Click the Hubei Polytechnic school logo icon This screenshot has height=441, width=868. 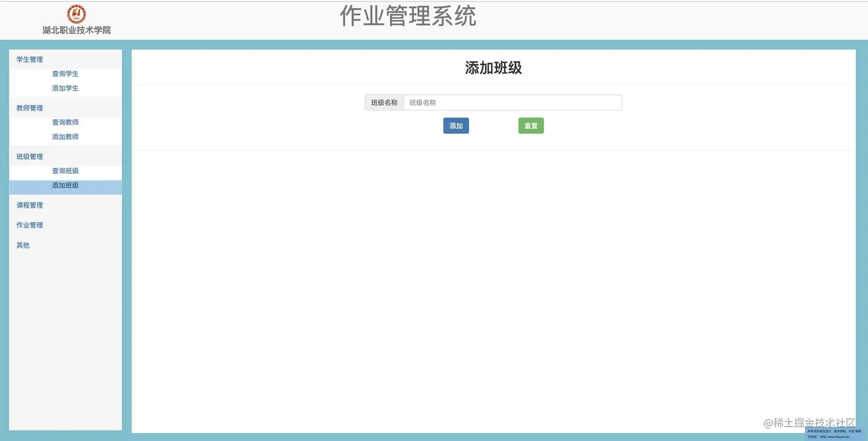76,14
